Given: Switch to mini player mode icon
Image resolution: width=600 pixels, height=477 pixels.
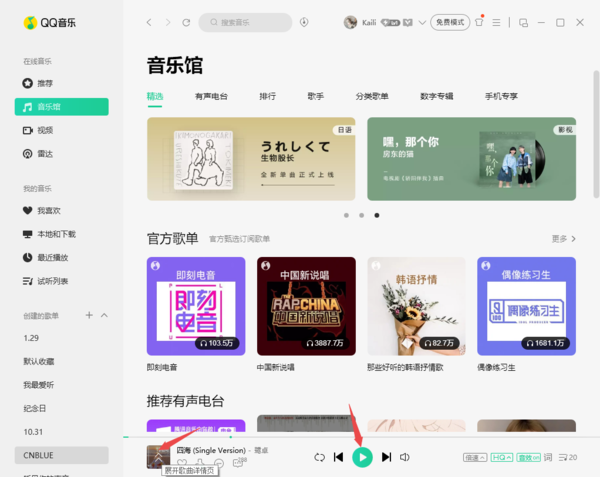Looking at the screenshot, I should pos(523,22).
